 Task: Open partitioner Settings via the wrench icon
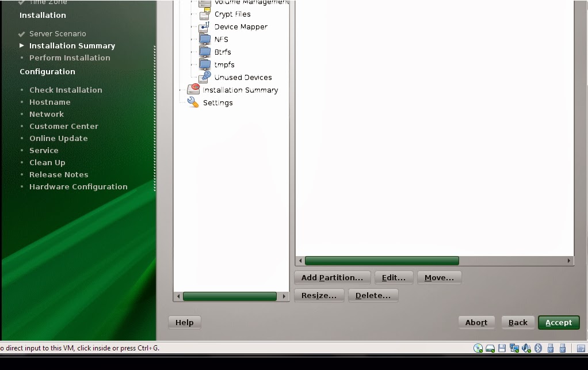coord(192,102)
